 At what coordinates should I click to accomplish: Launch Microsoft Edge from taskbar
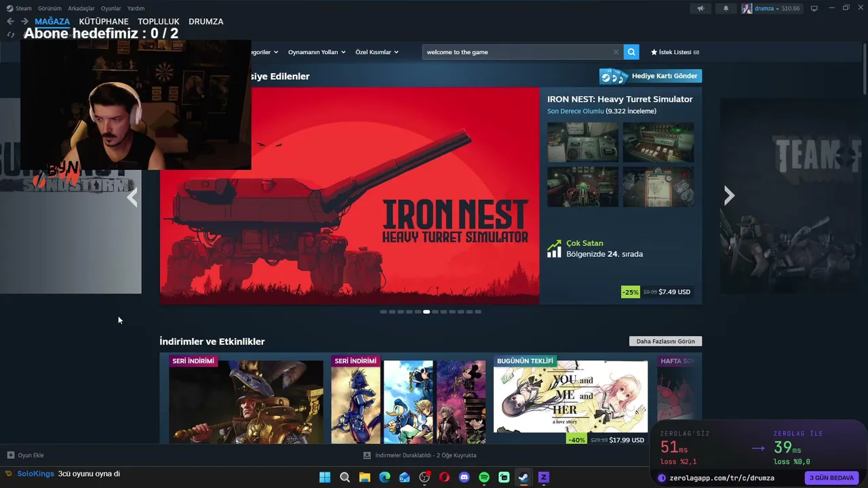click(384, 477)
